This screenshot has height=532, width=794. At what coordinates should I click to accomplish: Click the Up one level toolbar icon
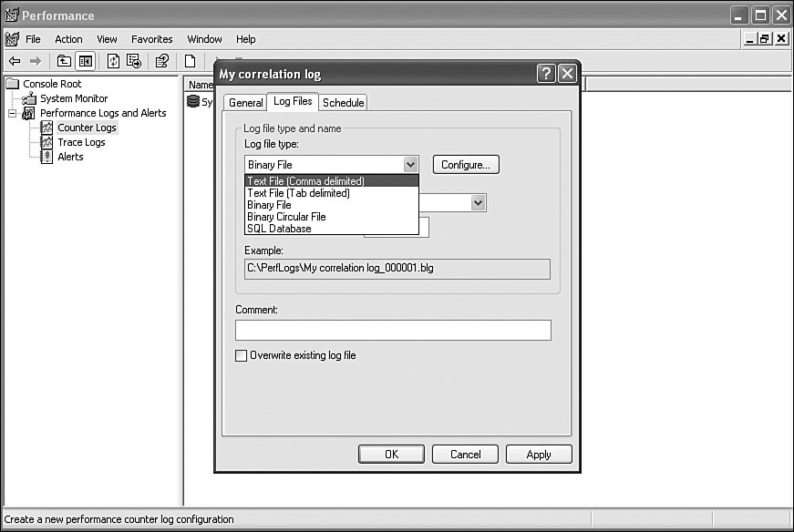coord(64,61)
